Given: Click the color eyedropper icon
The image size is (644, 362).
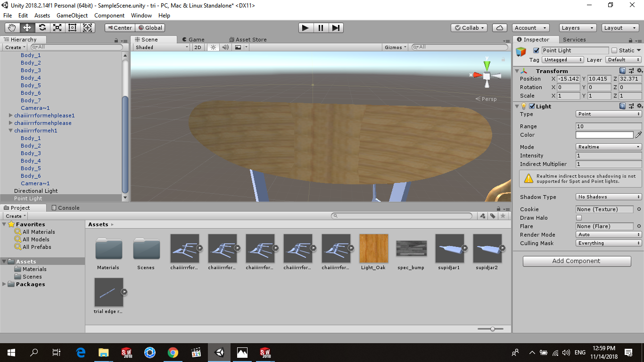Looking at the screenshot, I should coord(639,135).
